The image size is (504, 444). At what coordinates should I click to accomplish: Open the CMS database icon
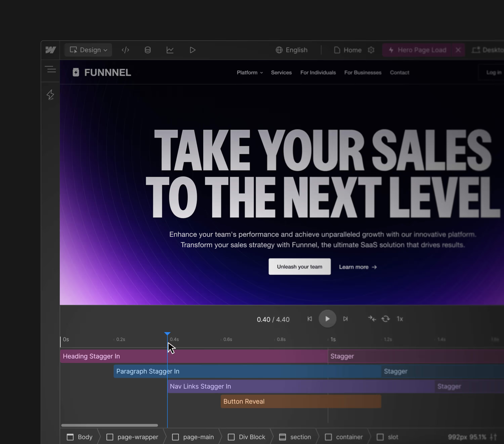(148, 50)
